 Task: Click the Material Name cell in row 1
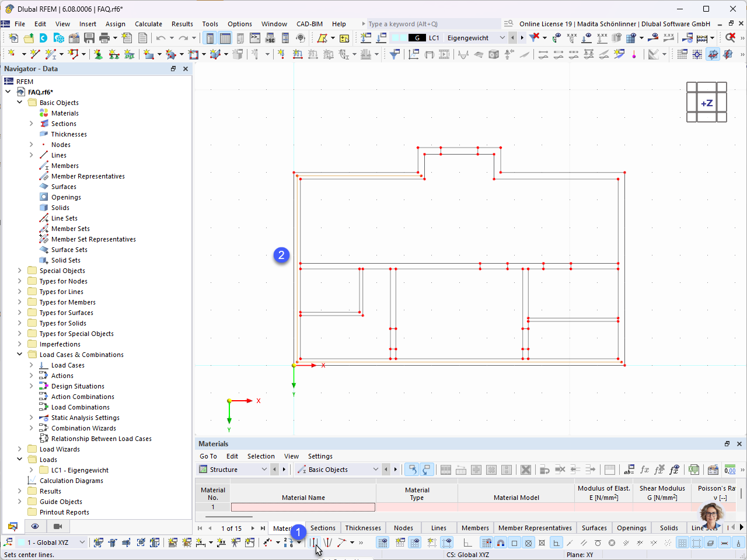tap(303, 507)
